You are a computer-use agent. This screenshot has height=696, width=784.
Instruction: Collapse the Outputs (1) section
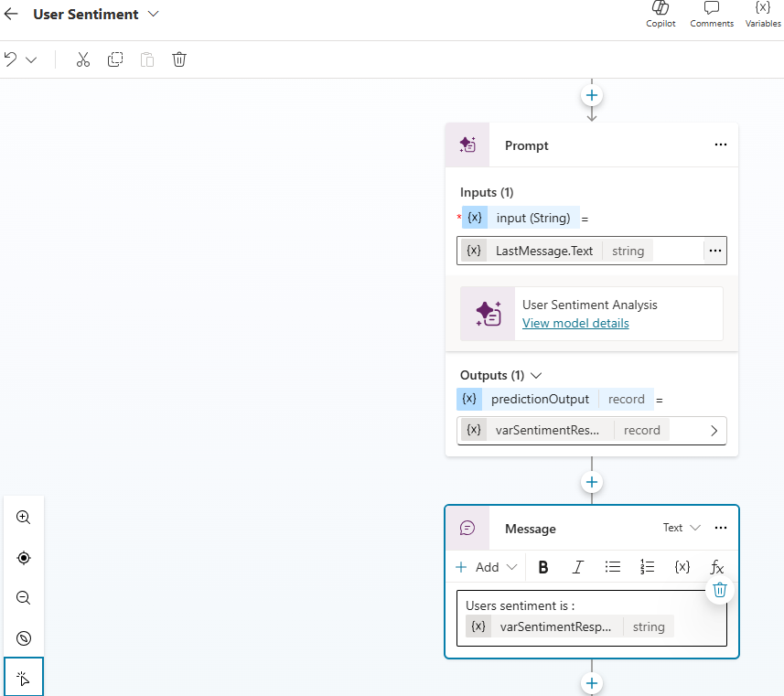point(537,375)
